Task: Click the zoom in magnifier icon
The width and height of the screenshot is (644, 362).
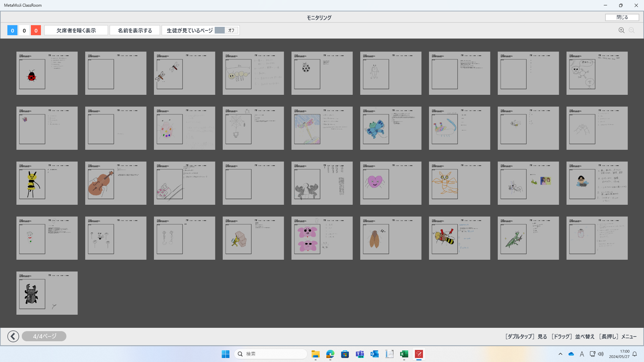Action: click(x=621, y=30)
